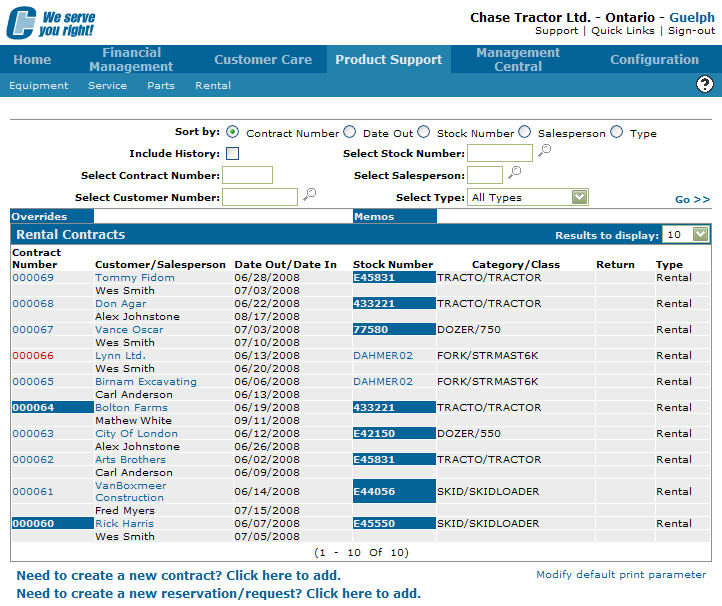The image size is (722, 606).
Task: Open stock number E45550
Action: [x=374, y=524]
